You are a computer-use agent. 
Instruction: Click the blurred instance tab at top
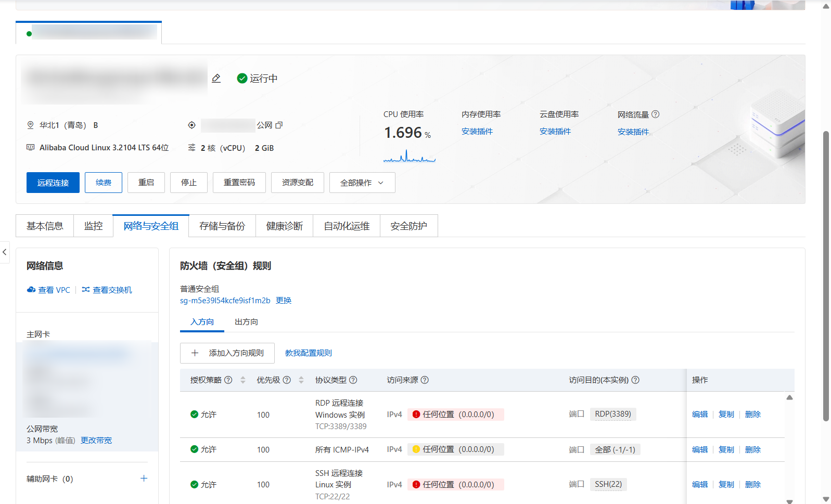[x=88, y=33]
